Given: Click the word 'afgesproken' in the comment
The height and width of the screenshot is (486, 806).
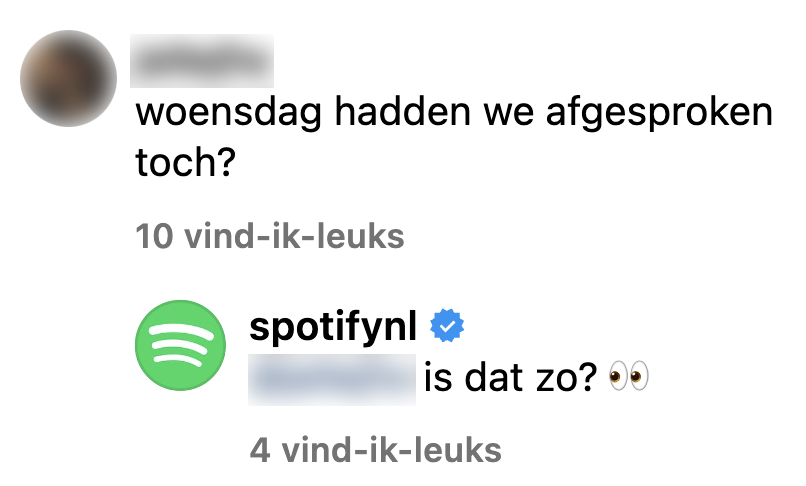Looking at the screenshot, I should tap(660, 113).
